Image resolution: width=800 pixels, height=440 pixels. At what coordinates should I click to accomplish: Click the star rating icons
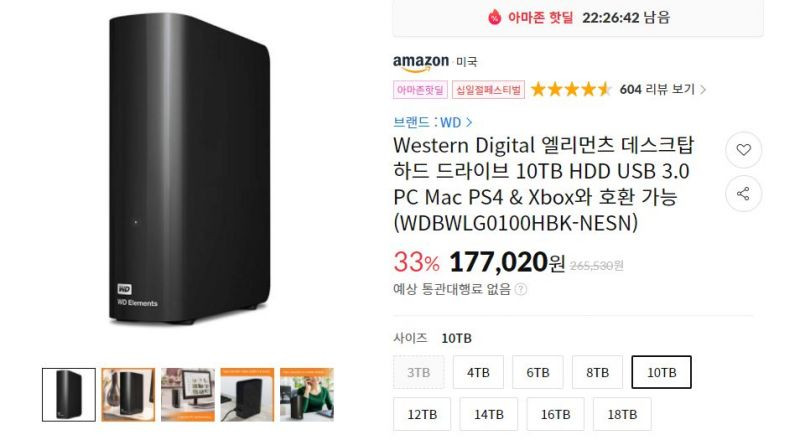click(571, 89)
